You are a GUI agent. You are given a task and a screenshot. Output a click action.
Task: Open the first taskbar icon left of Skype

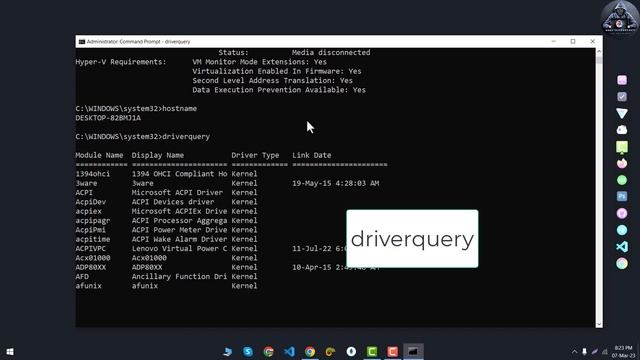(x=227, y=351)
